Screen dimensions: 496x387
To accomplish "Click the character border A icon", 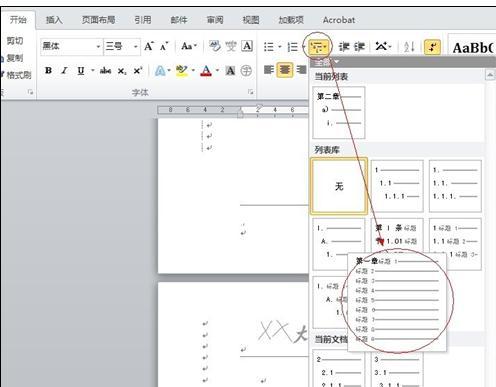I will click(247, 46).
